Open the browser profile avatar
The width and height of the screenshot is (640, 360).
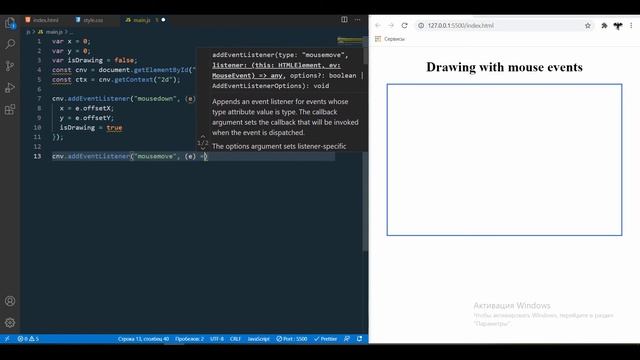(618, 25)
